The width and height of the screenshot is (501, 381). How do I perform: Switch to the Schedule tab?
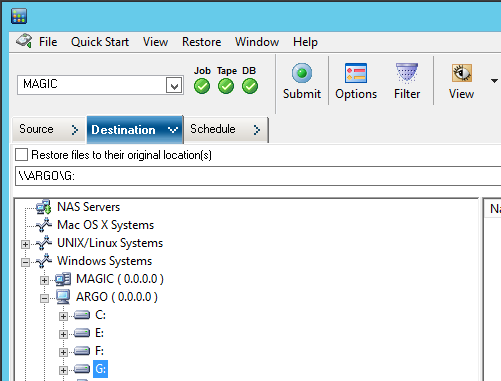225,129
